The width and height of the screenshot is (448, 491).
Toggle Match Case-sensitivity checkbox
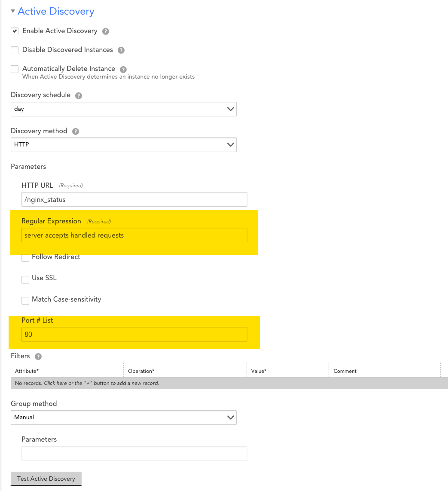click(x=25, y=300)
